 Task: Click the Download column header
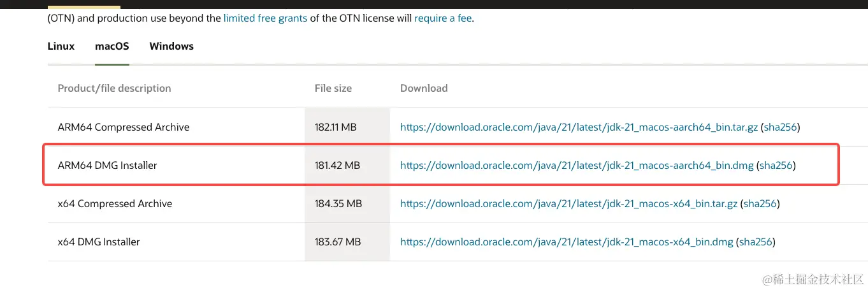[424, 88]
